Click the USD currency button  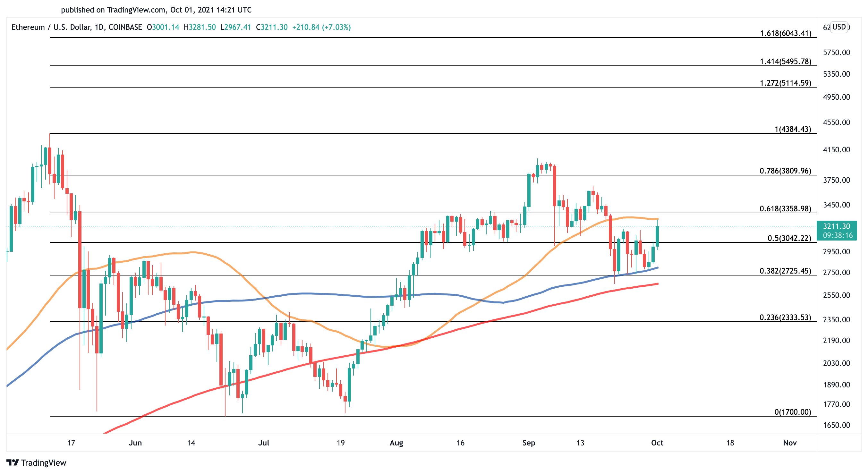(839, 27)
